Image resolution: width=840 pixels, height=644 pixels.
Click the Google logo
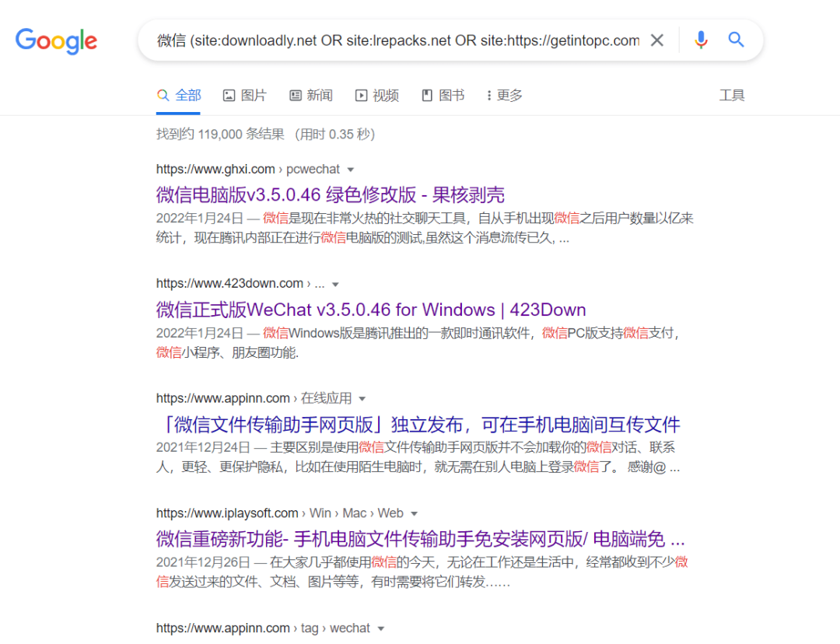(55, 42)
